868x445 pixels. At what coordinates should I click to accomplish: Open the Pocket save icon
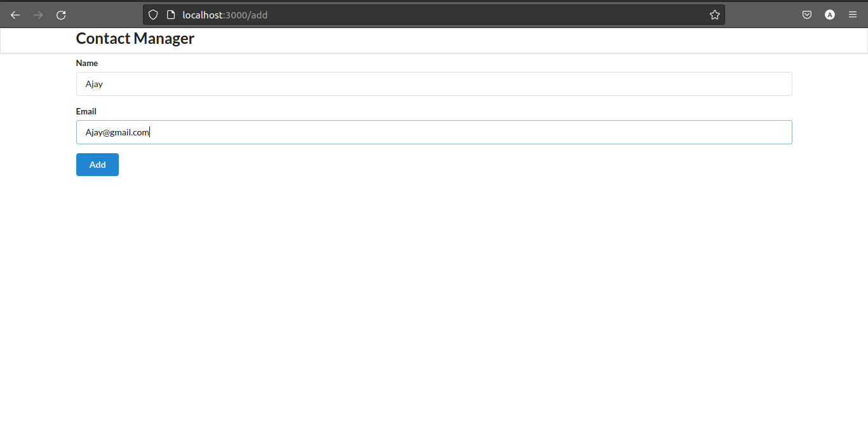click(x=807, y=15)
